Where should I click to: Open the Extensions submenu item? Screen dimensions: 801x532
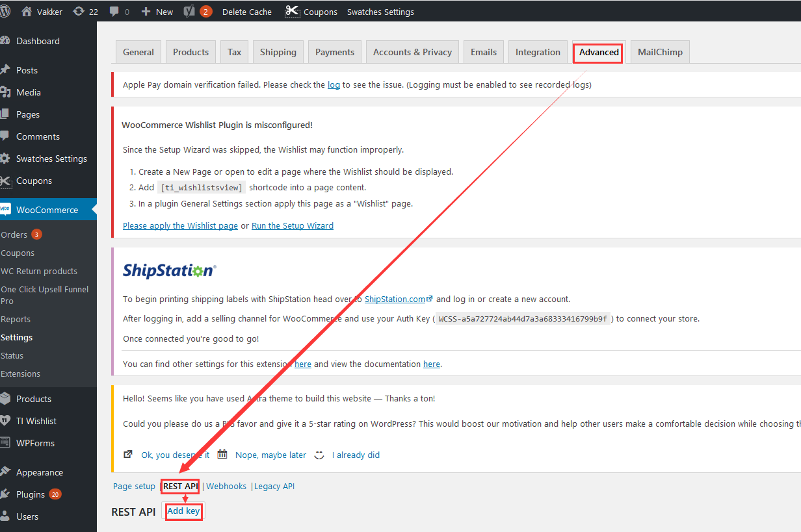pyautogui.click(x=21, y=374)
